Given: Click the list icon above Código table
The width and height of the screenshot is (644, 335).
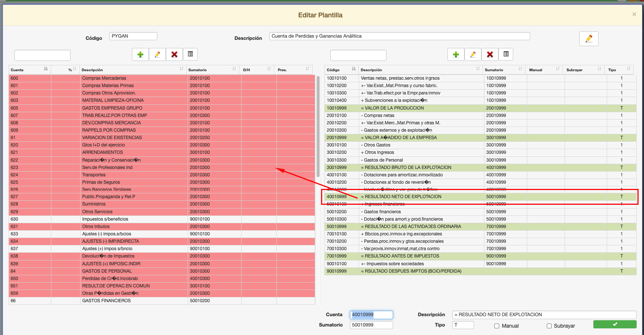Looking at the screenshot, I should 506,54.
